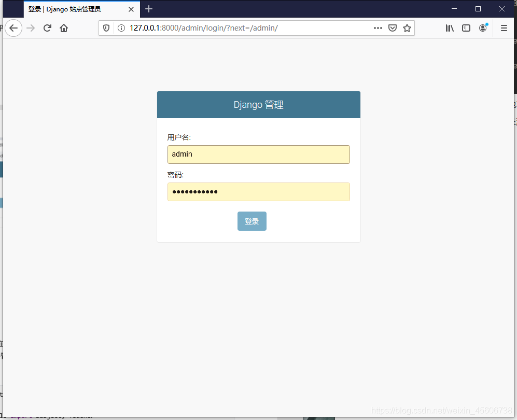Click the forward navigation arrow

point(31,28)
